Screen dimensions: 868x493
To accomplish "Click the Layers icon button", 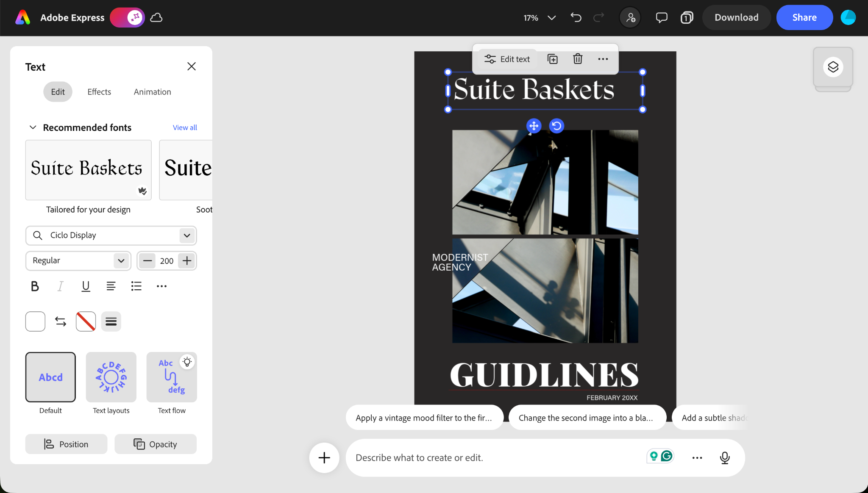I will (x=833, y=67).
